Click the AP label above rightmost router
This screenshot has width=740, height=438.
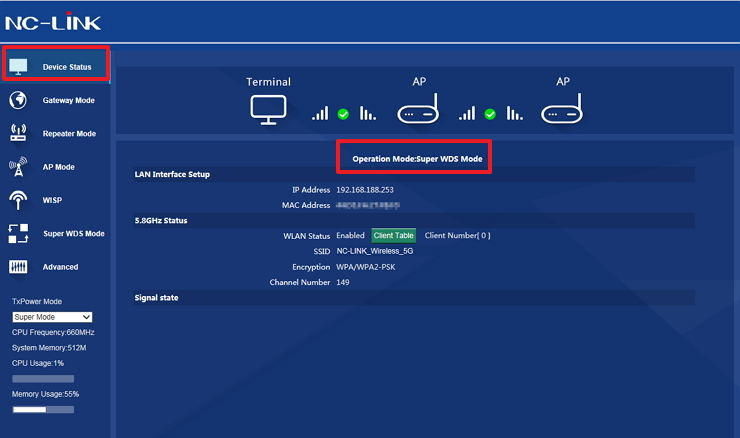pyautogui.click(x=563, y=82)
